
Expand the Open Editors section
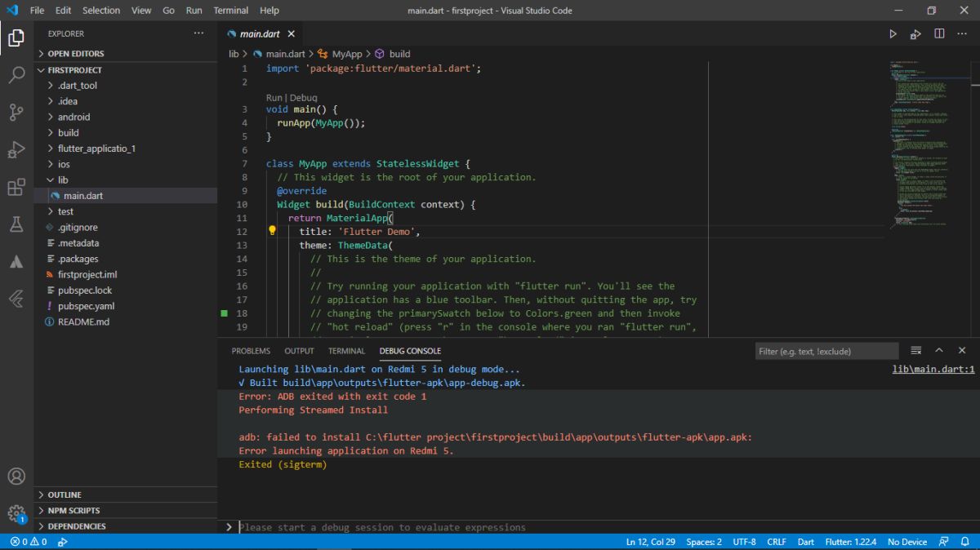pos(126,54)
